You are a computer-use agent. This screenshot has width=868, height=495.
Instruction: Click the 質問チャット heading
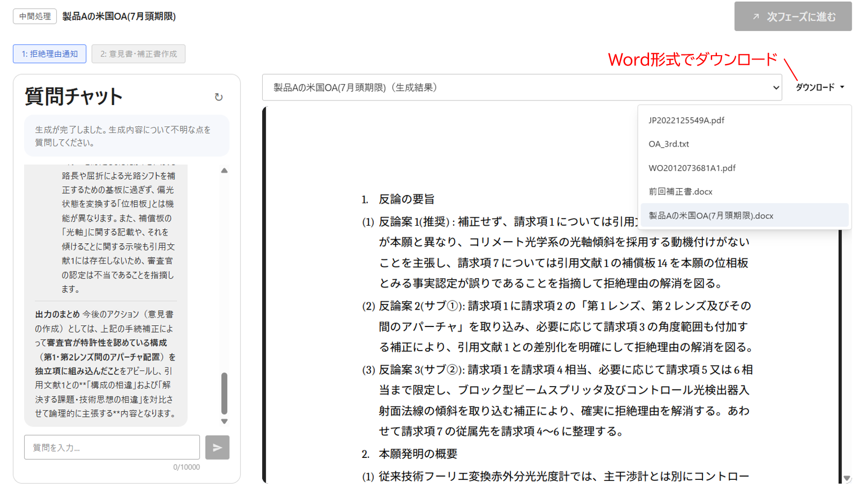tap(74, 97)
